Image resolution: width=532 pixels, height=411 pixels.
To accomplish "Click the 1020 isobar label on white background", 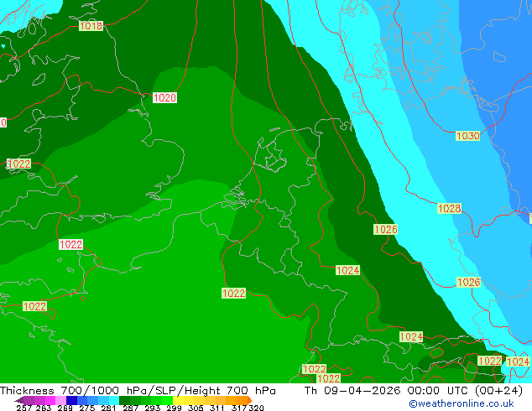I will coord(164,97).
